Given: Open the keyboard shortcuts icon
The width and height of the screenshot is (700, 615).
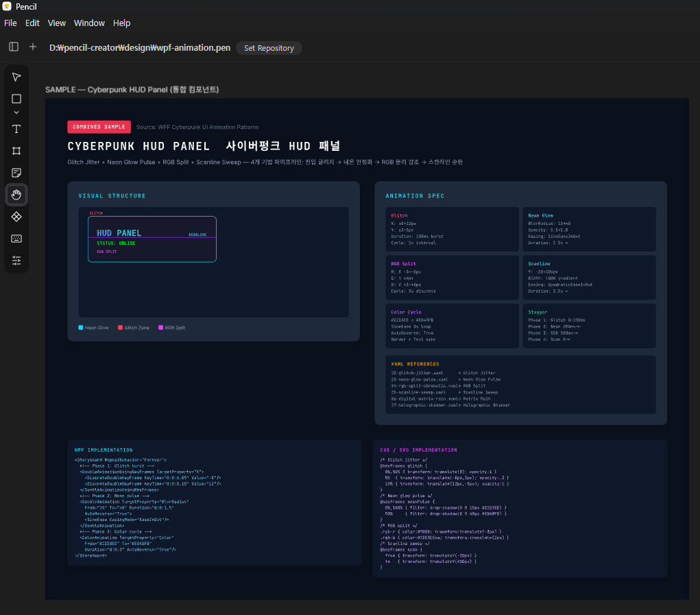Looking at the screenshot, I should point(16,239).
